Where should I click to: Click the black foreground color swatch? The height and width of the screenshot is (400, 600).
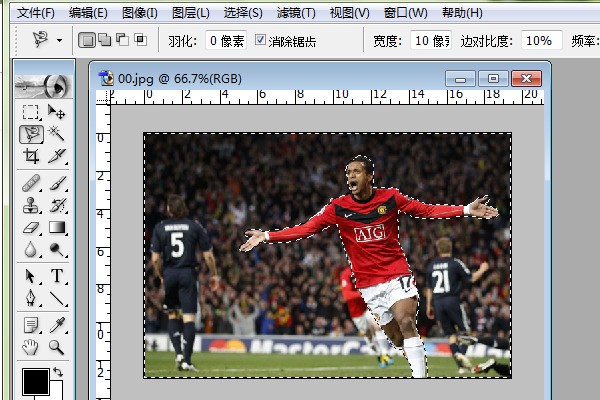pyautogui.click(x=35, y=382)
